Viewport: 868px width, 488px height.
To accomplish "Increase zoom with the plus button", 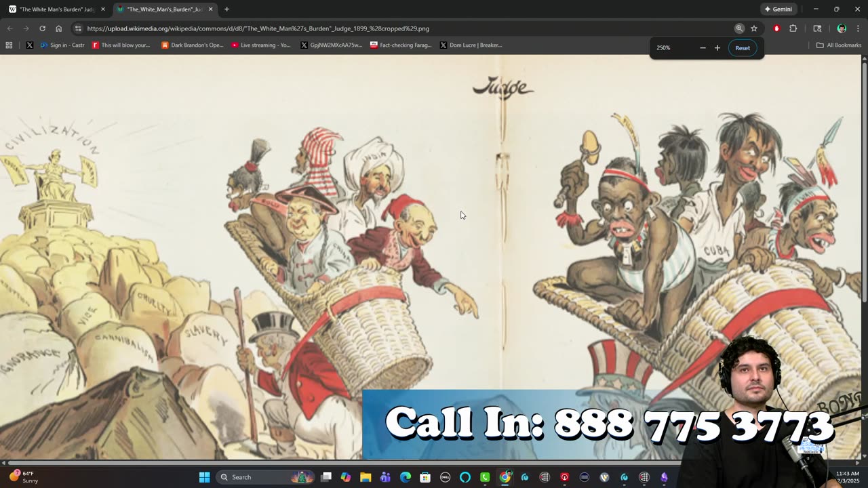I will click(717, 48).
